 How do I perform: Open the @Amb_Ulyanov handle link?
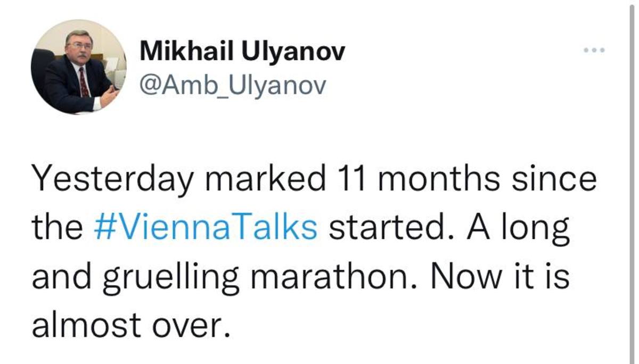[x=232, y=85]
